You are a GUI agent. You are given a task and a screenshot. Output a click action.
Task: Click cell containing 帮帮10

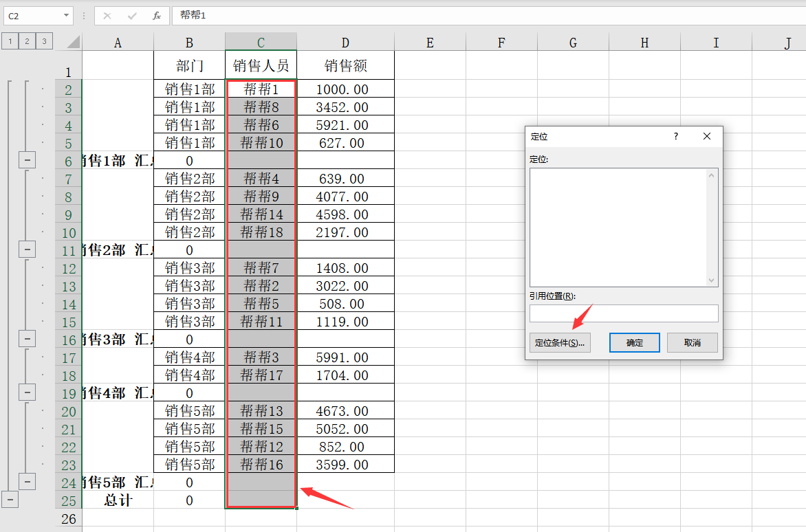point(261,142)
